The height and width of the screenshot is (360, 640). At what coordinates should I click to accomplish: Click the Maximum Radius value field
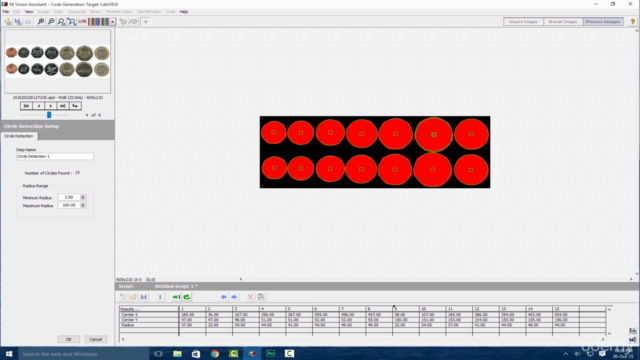69,205
